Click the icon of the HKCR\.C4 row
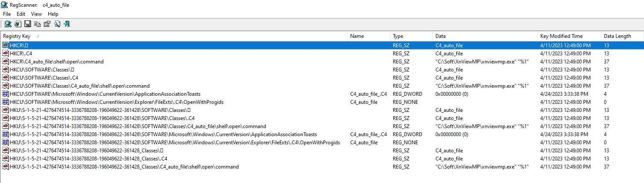 coord(6,54)
